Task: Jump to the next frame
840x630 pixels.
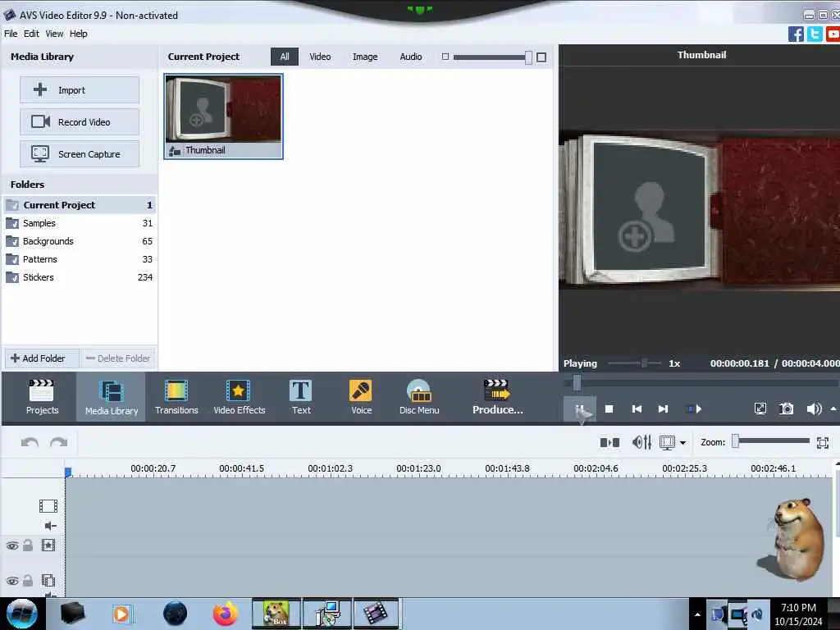Action: coord(663,409)
